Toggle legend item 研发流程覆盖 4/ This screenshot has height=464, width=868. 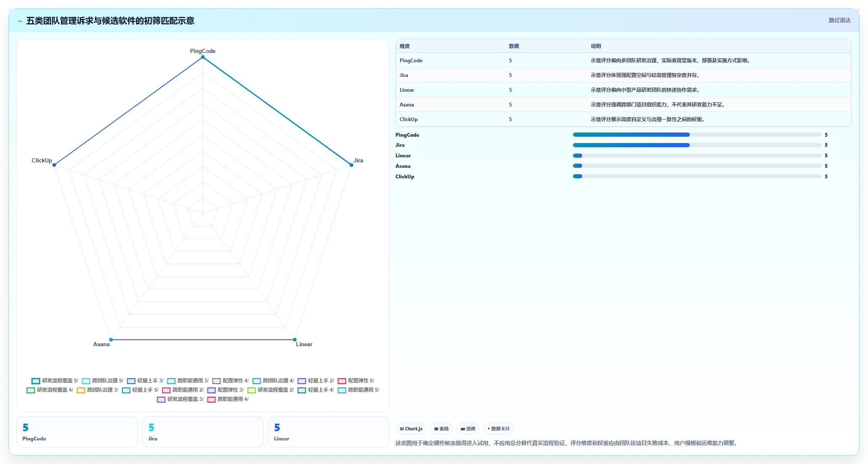click(50, 390)
